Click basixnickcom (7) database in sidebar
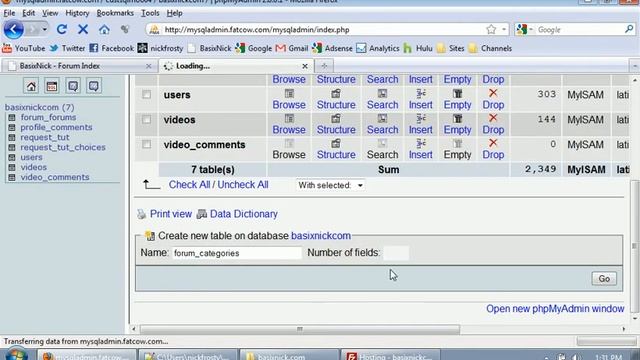 (40, 107)
